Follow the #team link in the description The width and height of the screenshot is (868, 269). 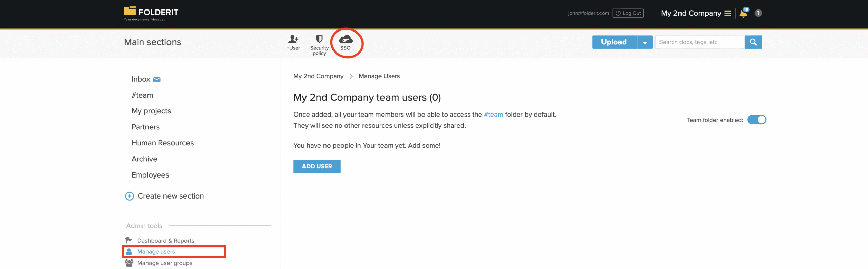click(x=493, y=115)
